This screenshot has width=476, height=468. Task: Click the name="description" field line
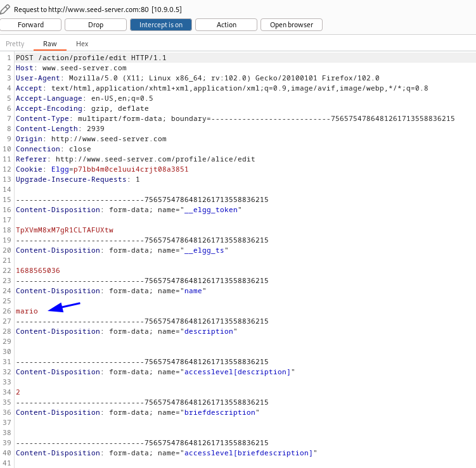[127, 331]
